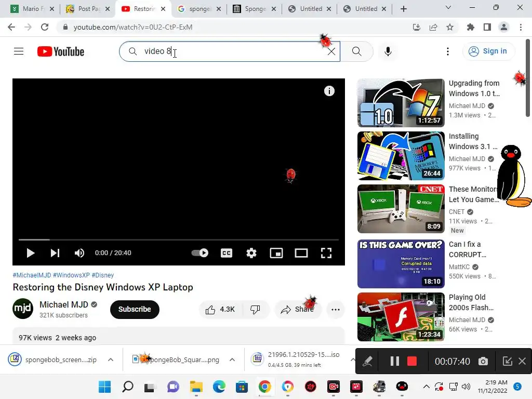Open Upgrading from Windows 1.0 thumbnail
Viewport: 532px width, 399px height.
(x=401, y=103)
